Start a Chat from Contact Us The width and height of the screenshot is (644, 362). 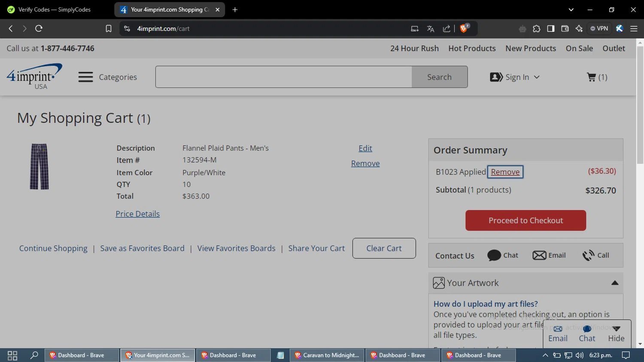click(503, 256)
